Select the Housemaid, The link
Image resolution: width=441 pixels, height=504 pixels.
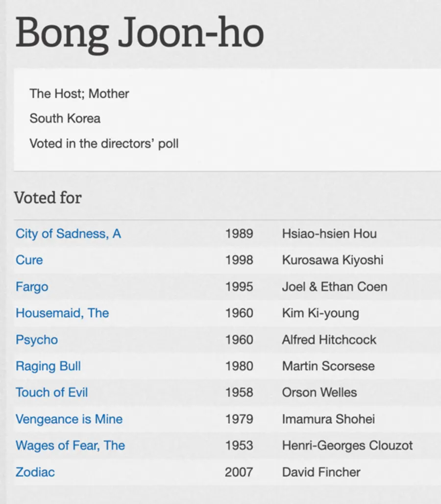pos(62,313)
